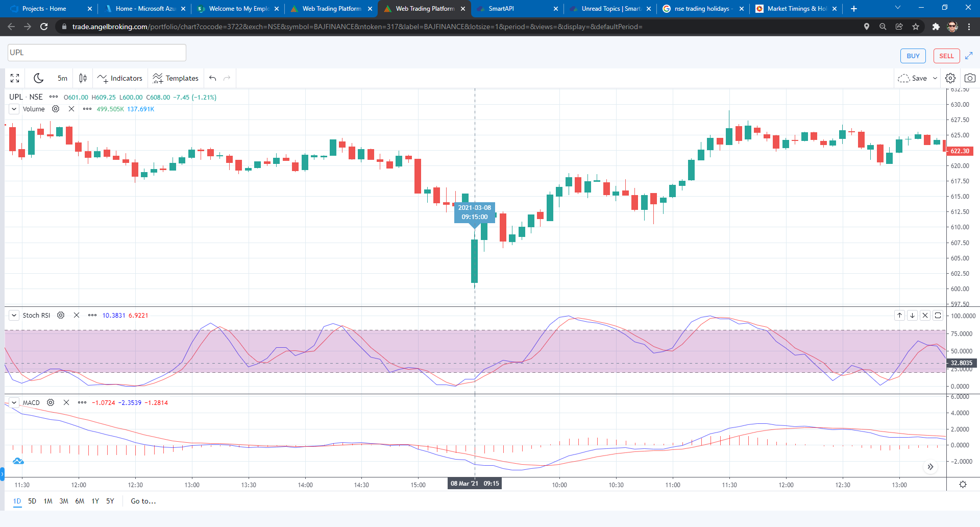Switch to SmartAPI browser tab
This screenshot has width=980, height=527.
(x=517, y=9)
